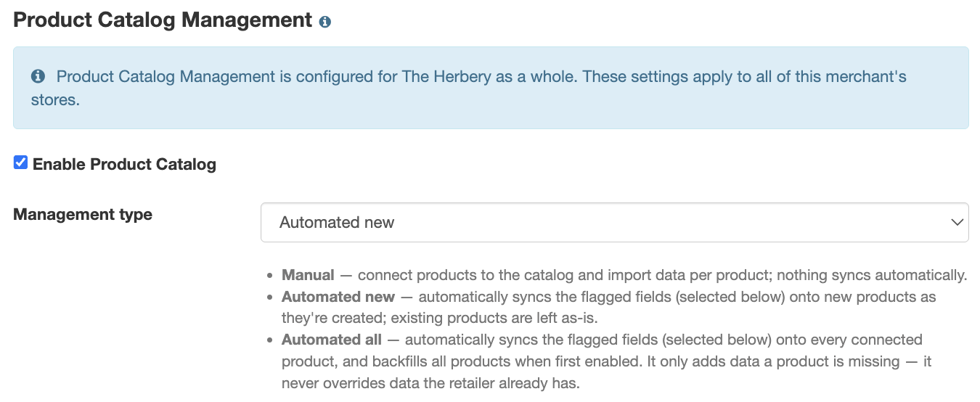Click the "Automated new" selected value text
The width and height of the screenshot is (980, 402).
point(337,223)
